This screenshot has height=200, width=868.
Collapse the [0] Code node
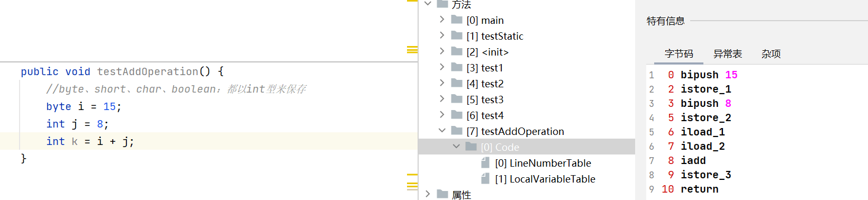pyautogui.click(x=456, y=147)
